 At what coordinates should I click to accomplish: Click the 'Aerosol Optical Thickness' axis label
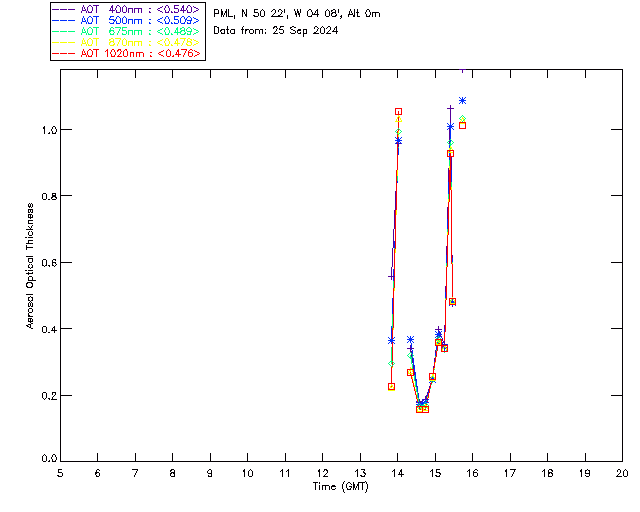29,266
